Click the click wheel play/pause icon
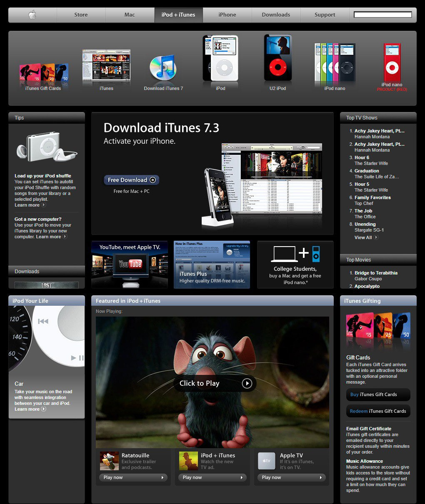 [x=77, y=358]
